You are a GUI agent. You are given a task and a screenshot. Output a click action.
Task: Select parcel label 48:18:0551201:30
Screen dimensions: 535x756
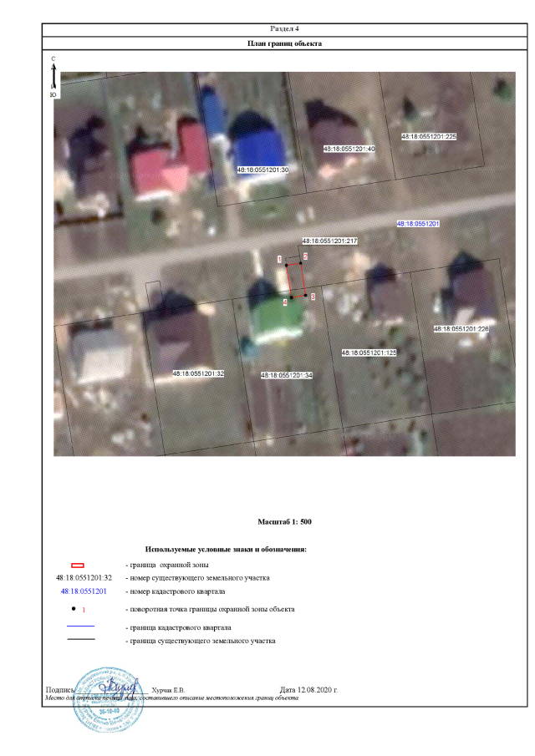(262, 170)
